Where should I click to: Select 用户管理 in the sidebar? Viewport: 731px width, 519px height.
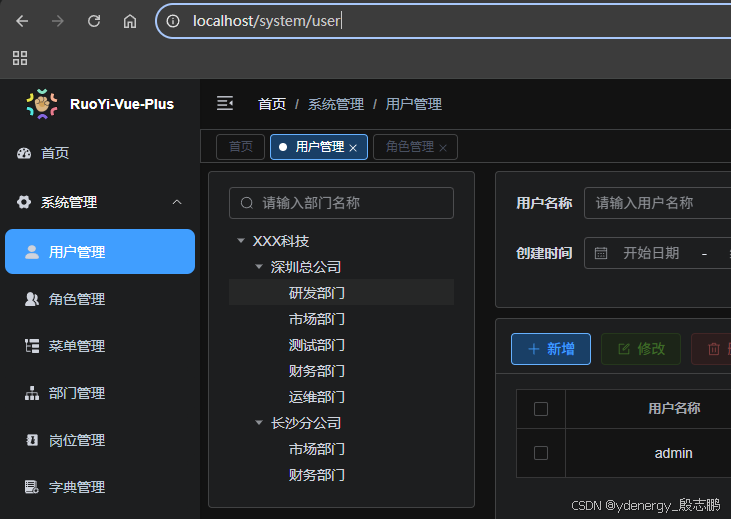coord(100,252)
